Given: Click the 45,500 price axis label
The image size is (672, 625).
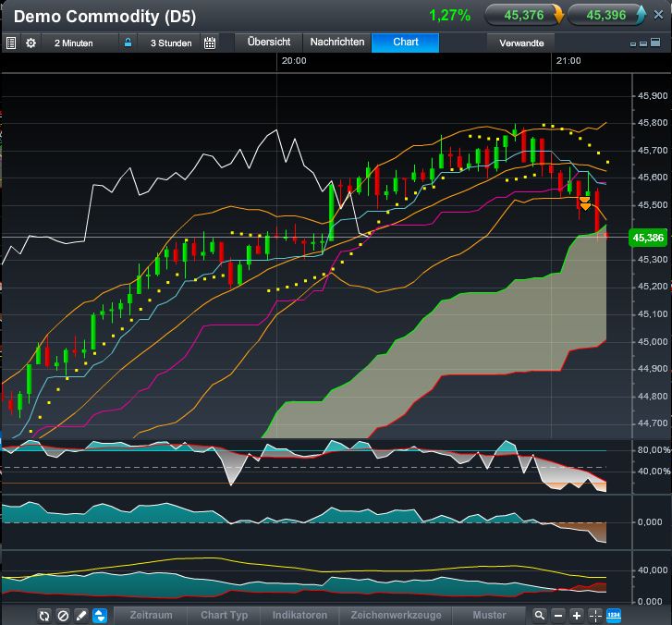Looking at the screenshot, I should click(653, 205).
